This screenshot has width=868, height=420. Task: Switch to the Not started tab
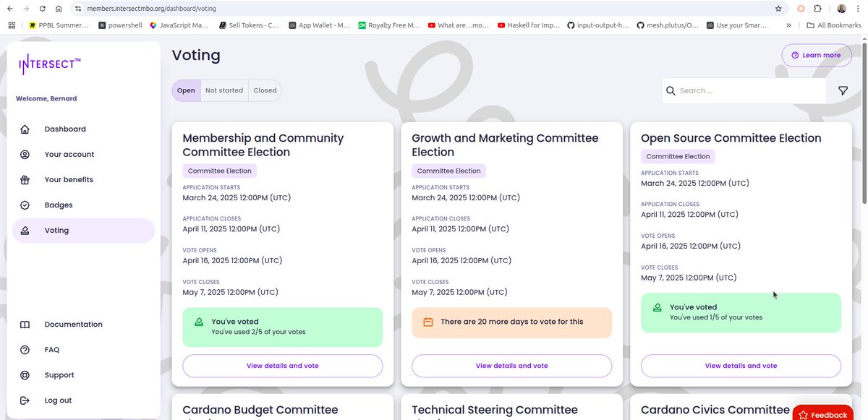[224, 90]
